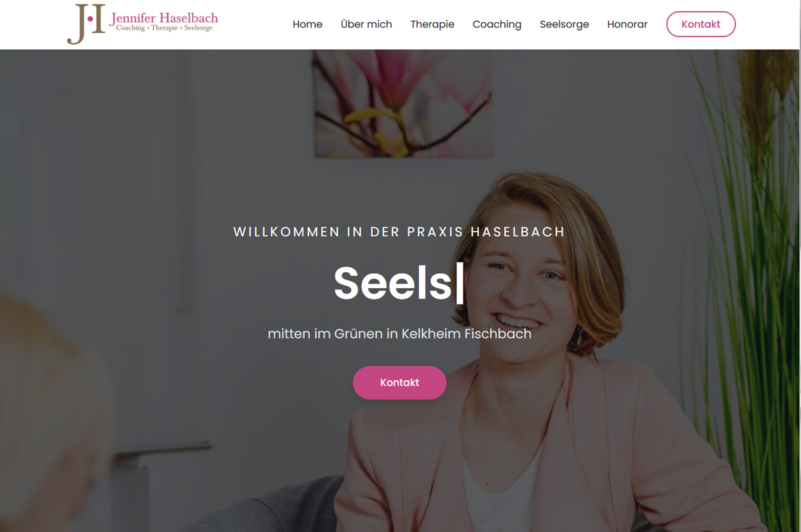Click the Jennifer Haselbach logo name text
The height and width of the screenshot is (532, 801).
164,18
